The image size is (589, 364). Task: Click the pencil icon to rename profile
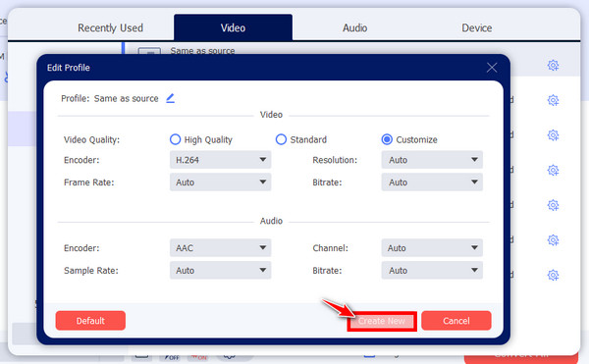click(171, 98)
